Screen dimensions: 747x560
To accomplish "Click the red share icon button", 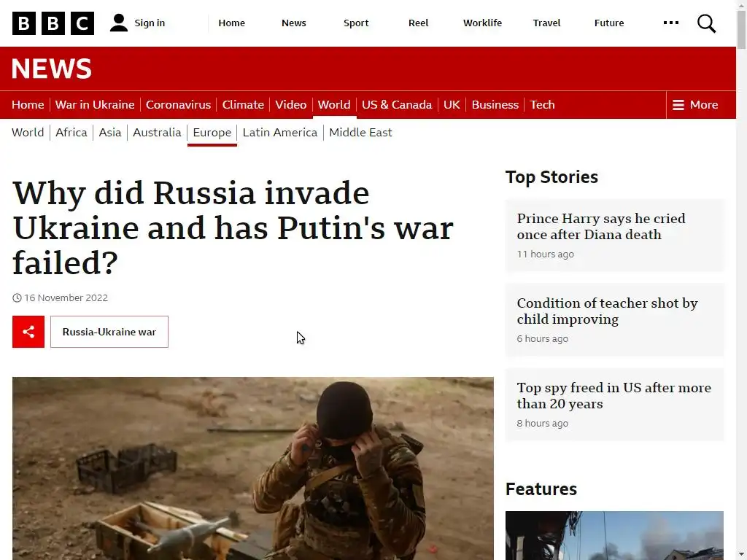I will click(28, 332).
